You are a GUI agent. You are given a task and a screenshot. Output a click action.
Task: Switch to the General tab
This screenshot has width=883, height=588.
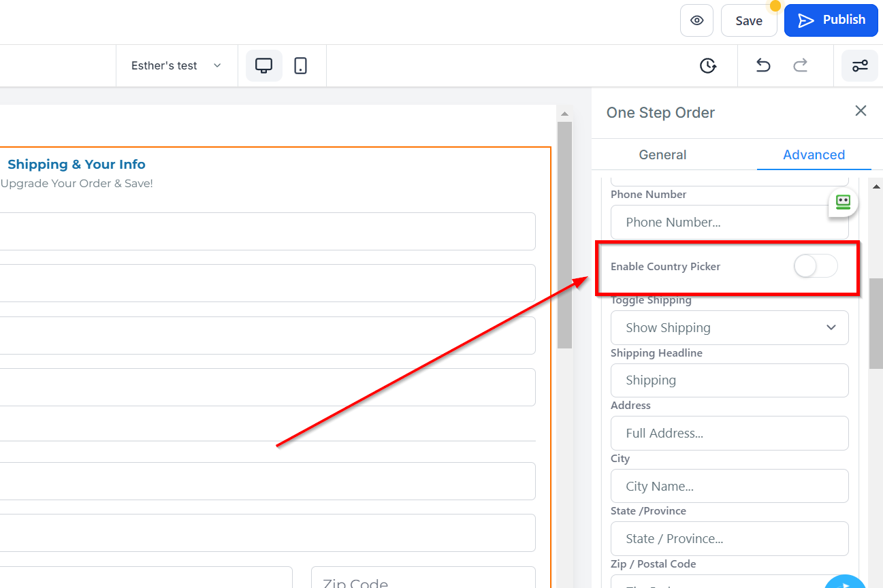coord(662,154)
